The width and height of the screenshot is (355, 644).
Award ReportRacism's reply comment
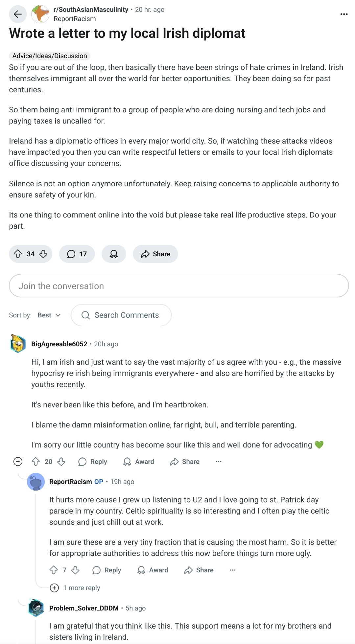point(153,570)
